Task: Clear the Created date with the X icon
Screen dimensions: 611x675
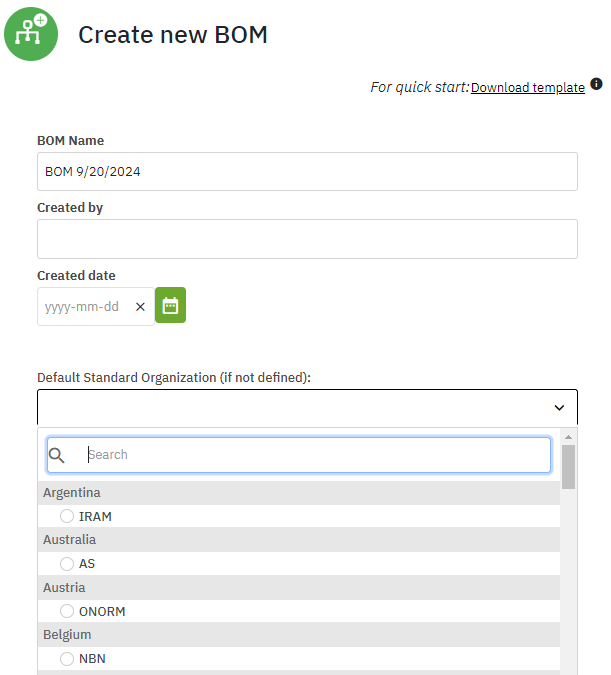Action: 140,307
